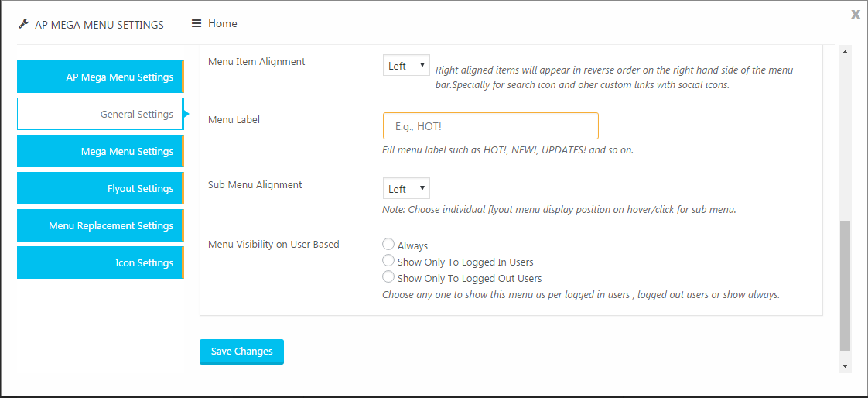Click the hamburger menu icon next to Home
Viewport: 868px width, 398px height.
point(196,24)
